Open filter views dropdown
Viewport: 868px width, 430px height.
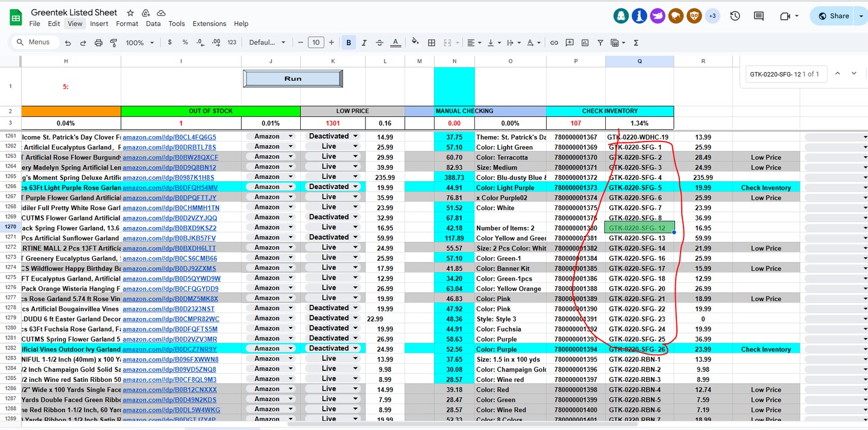tap(618, 43)
